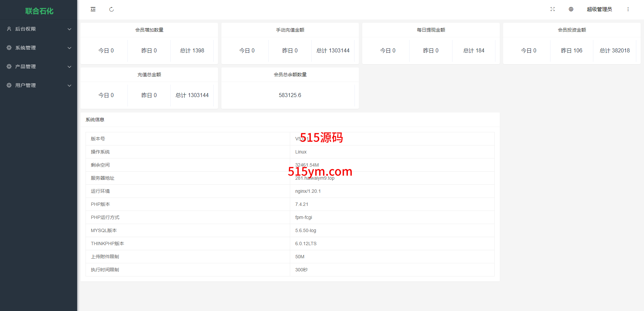Expand 后台权限 menu chevron

[69, 29]
